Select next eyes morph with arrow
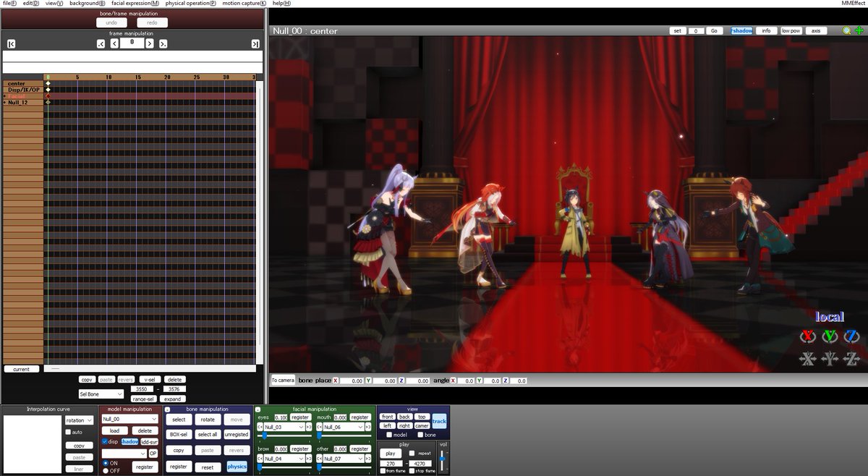 pos(309,427)
